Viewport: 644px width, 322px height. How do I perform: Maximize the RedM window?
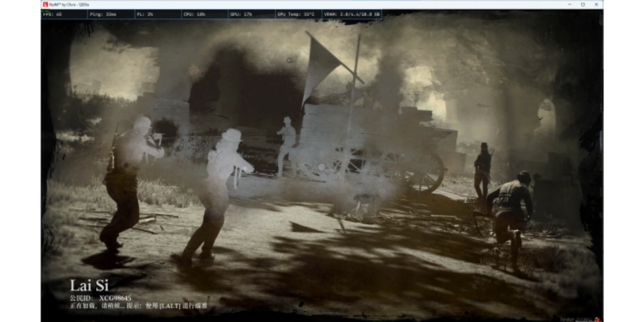pyautogui.click(x=583, y=5)
